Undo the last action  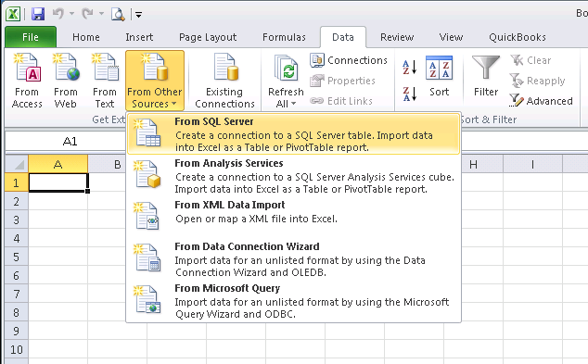pos(58,14)
